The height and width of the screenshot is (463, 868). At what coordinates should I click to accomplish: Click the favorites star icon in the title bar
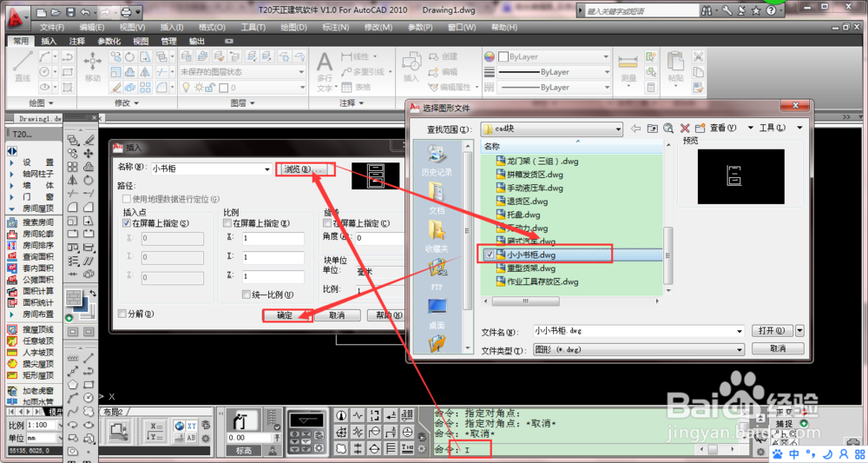[756, 10]
